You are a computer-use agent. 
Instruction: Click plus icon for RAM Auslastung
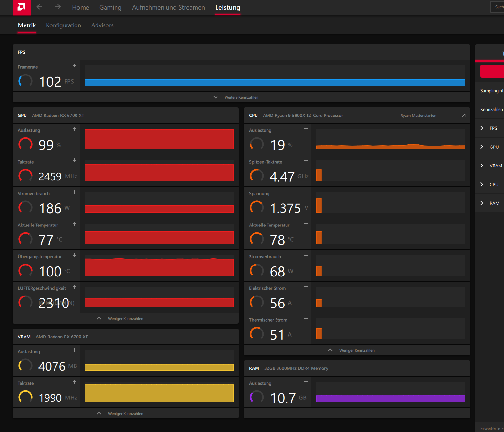click(306, 382)
